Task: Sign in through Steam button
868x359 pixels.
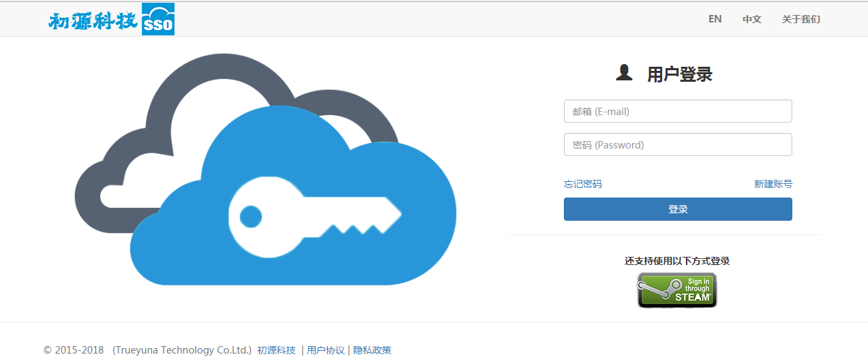Action: (677, 290)
